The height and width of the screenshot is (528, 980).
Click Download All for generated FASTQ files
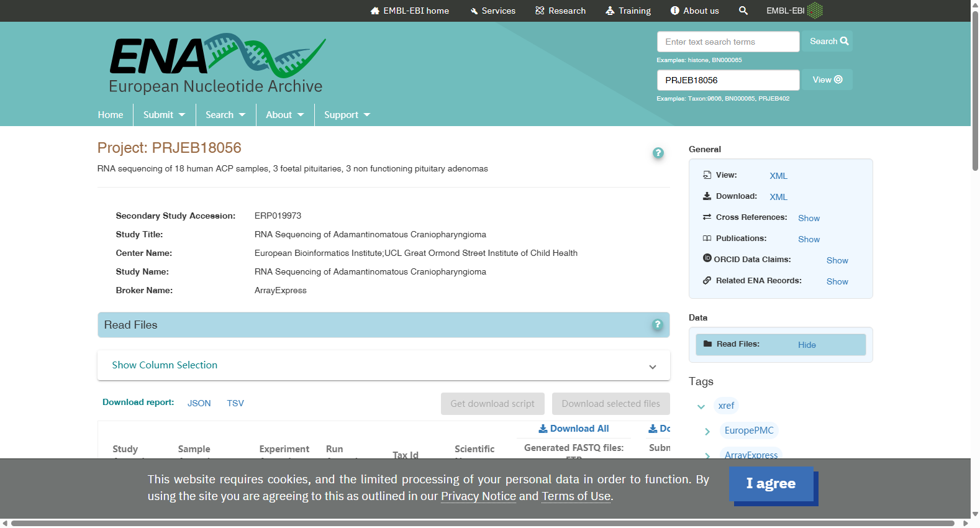click(574, 429)
